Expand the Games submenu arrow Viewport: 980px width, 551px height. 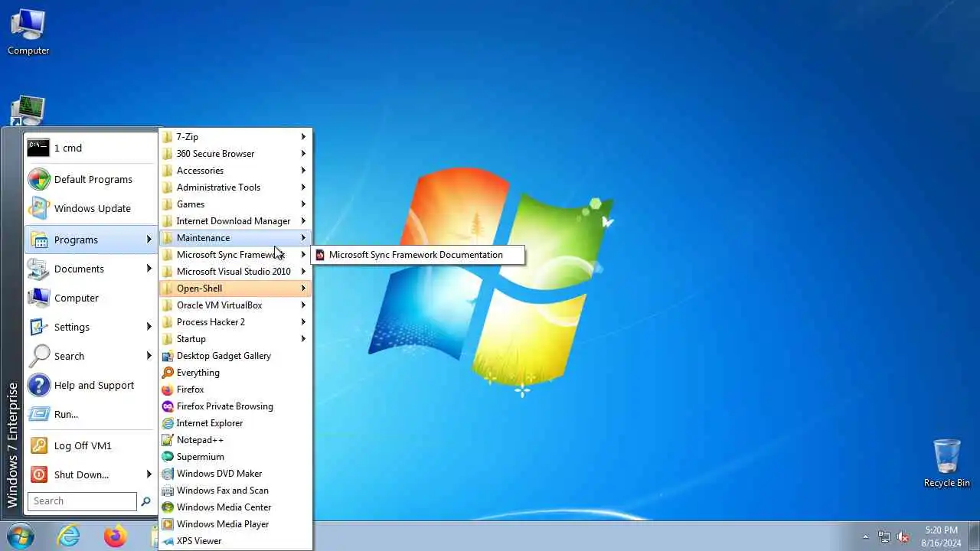point(303,204)
